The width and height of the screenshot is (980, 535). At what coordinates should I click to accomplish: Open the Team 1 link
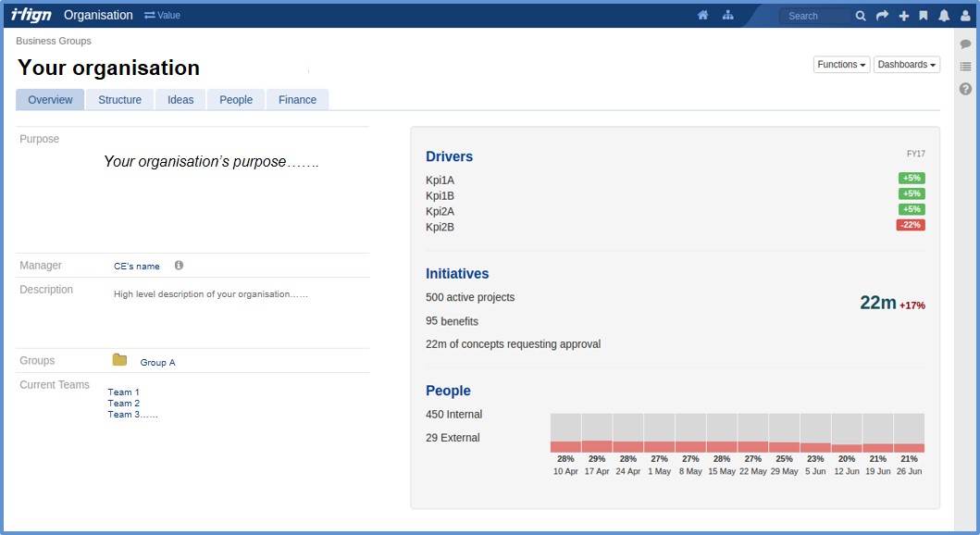(123, 392)
